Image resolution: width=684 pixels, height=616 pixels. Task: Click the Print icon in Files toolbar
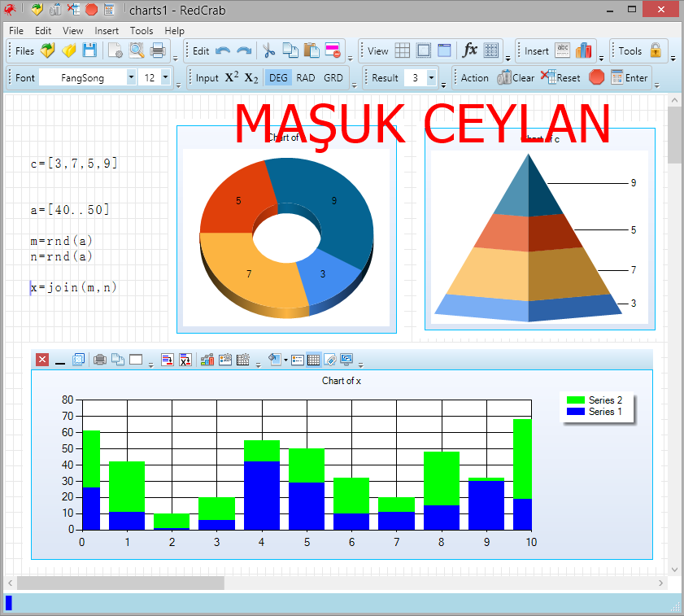tap(158, 50)
